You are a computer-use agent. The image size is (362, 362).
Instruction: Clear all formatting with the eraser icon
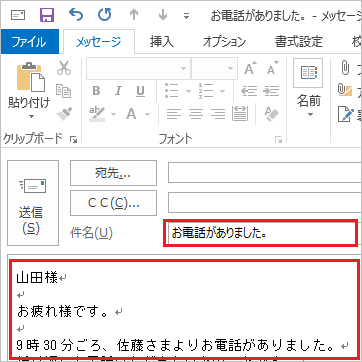click(x=271, y=114)
